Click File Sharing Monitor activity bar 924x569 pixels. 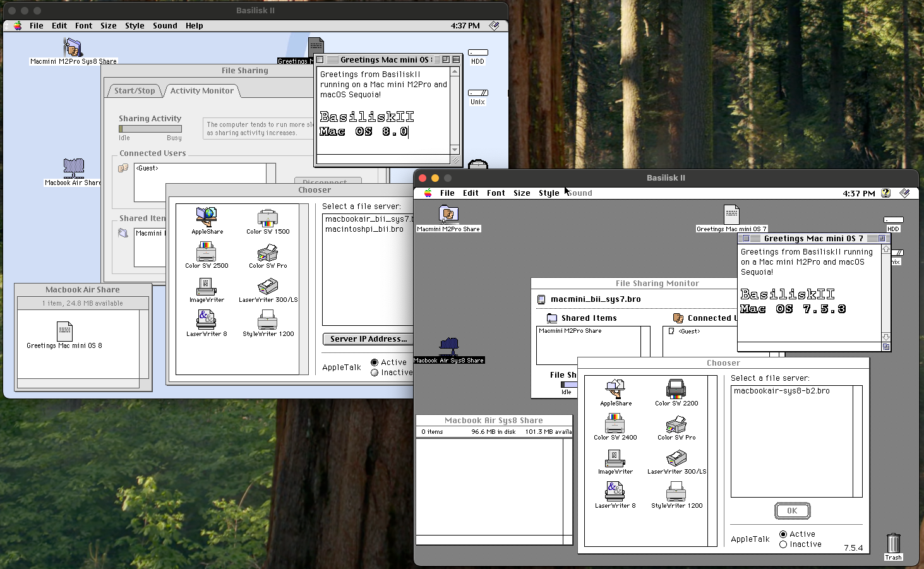click(x=569, y=385)
